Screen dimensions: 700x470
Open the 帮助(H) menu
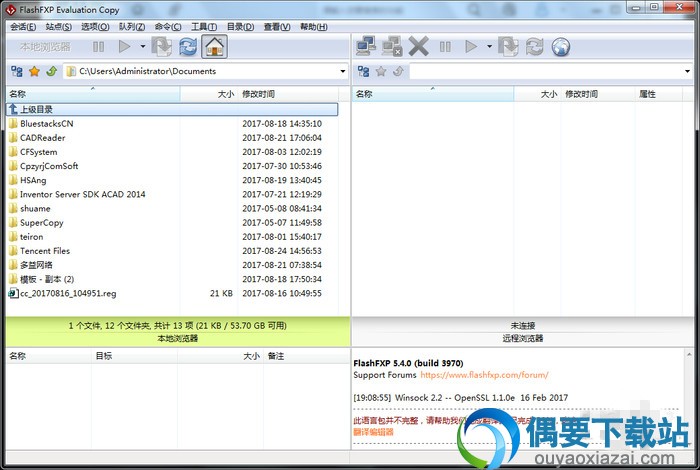click(x=313, y=27)
